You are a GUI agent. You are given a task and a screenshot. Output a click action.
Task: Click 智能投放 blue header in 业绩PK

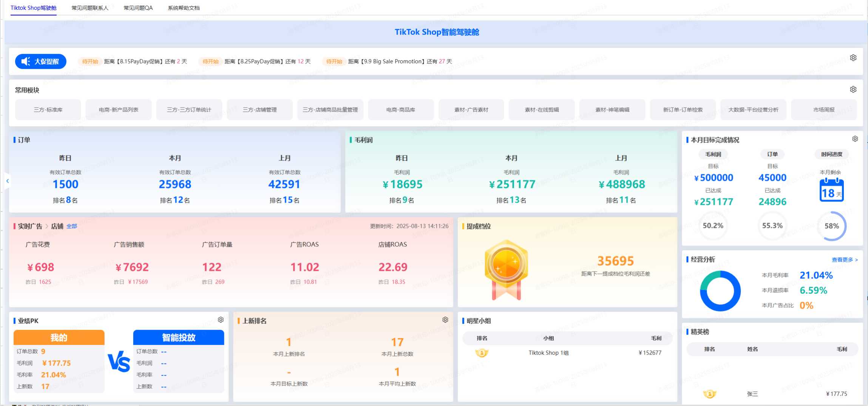coord(179,338)
